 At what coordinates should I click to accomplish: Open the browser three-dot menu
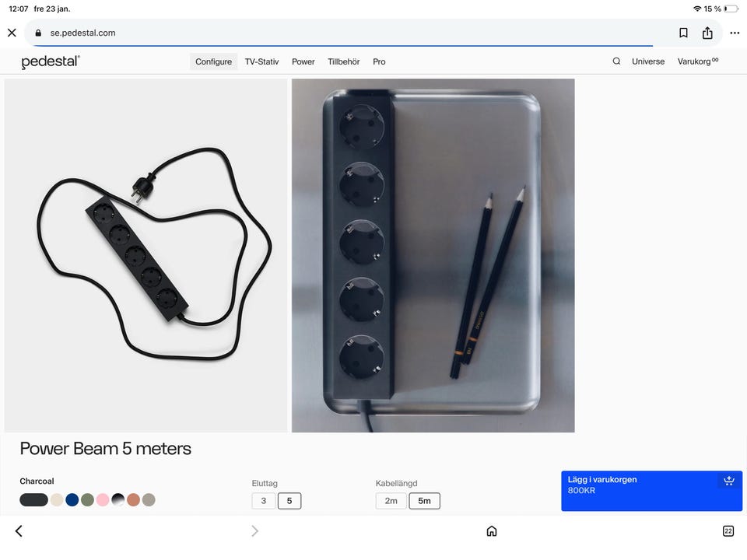click(x=735, y=33)
